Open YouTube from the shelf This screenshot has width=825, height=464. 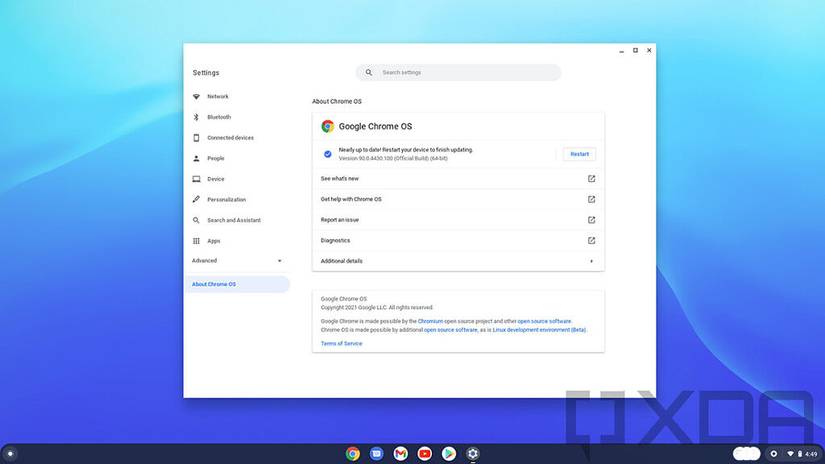tap(425, 453)
